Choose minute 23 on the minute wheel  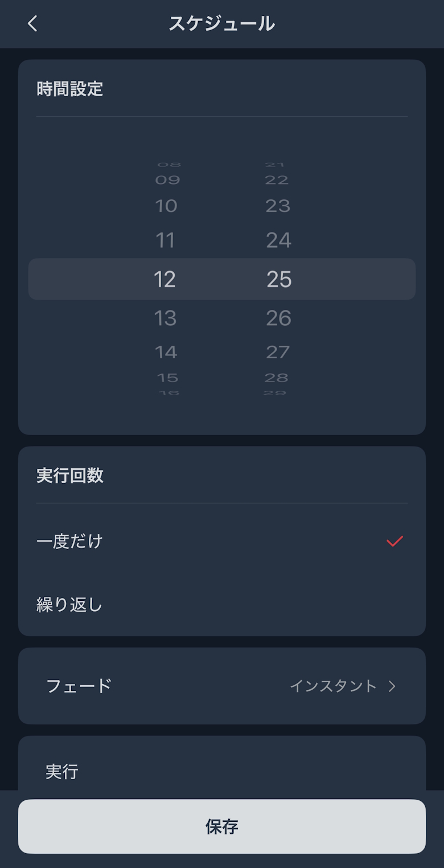coord(278,206)
